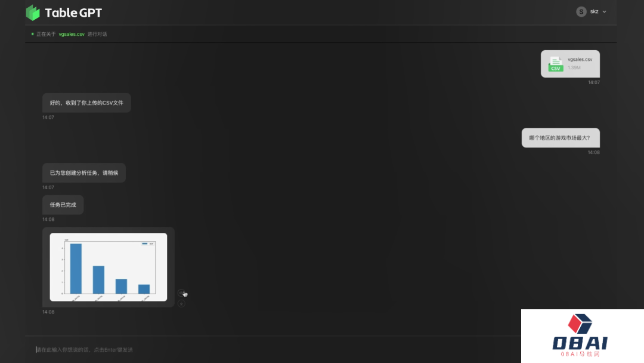Screen dimensions: 644x363
Task: Expand the skz account dropdown arrow
Action: point(604,12)
